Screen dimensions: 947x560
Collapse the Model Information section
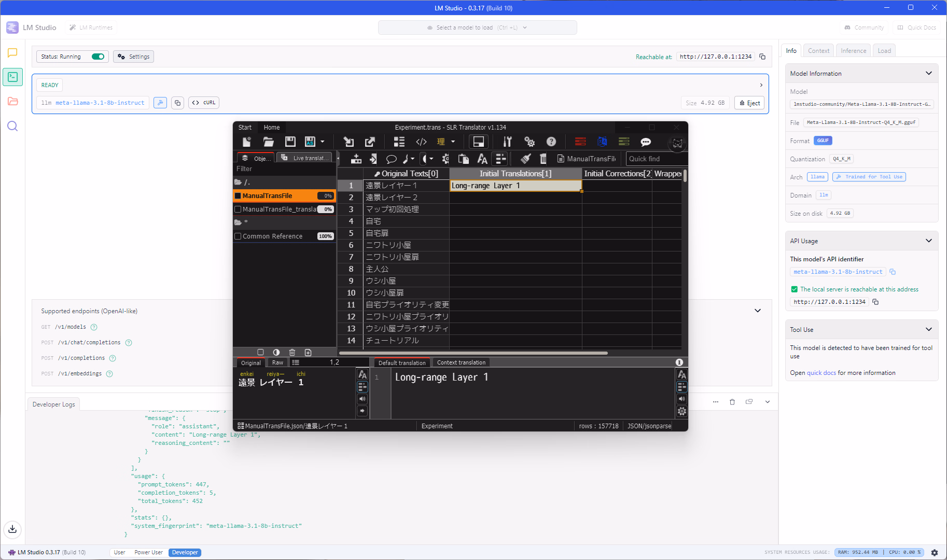(x=928, y=73)
